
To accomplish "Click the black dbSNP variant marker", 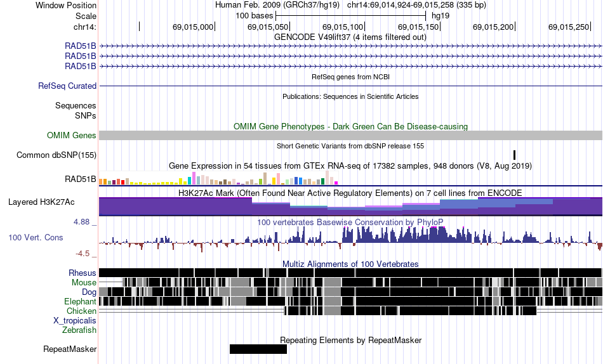I will 515,155.
